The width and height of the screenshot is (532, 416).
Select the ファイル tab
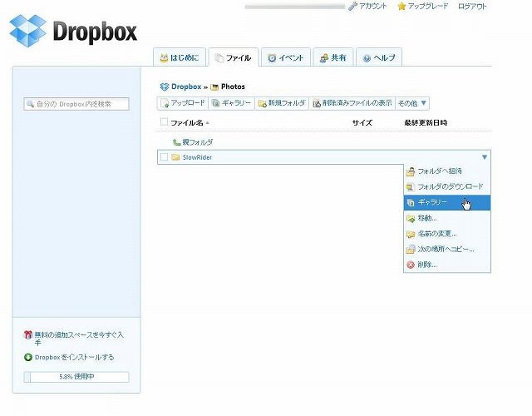click(x=234, y=57)
